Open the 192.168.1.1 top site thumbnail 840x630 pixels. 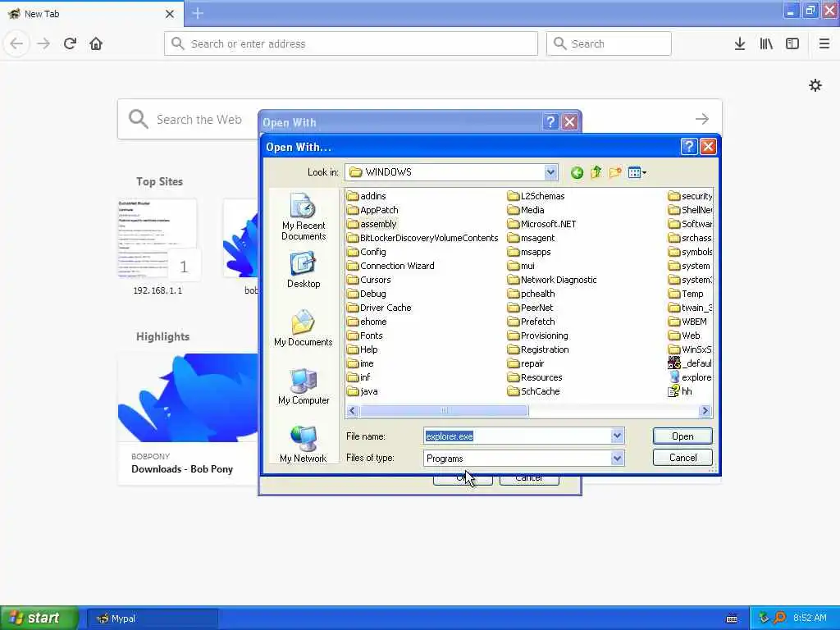[x=158, y=239]
